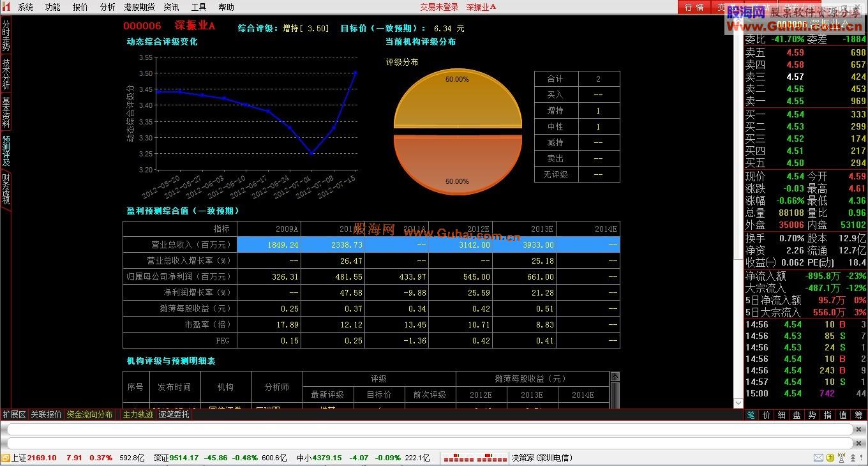Viewport: 868px width, 466px height.
Task: Click the envelope message icon in status bar
Action: (x=818, y=458)
